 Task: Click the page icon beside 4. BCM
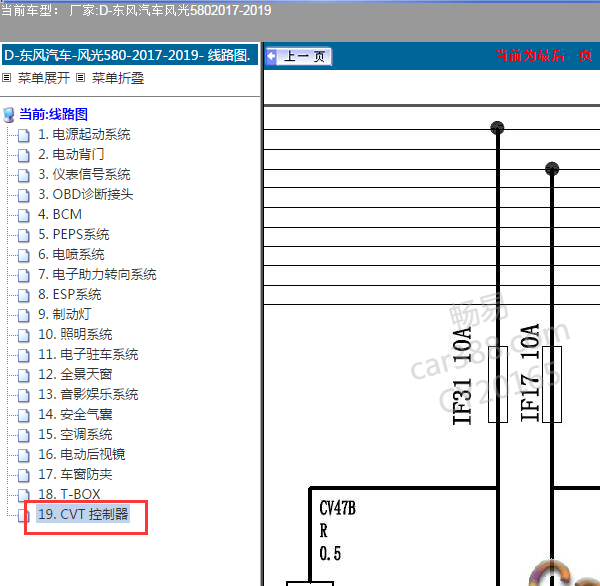click(x=24, y=215)
